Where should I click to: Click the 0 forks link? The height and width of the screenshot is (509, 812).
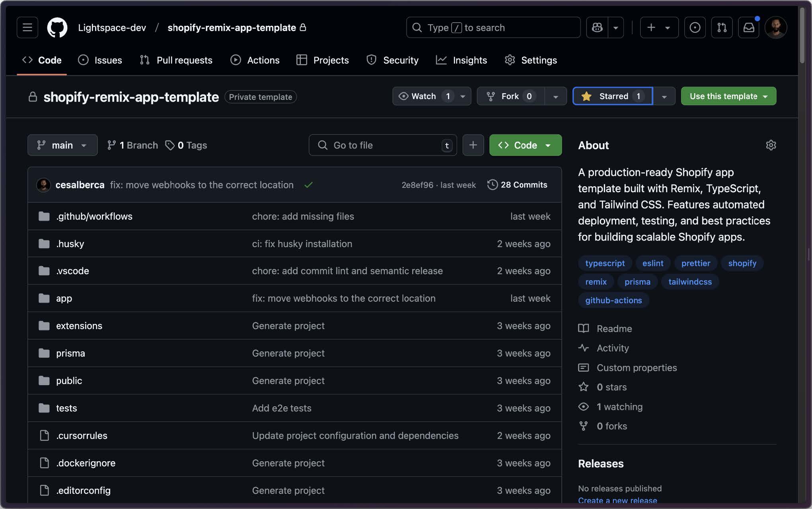click(x=603, y=426)
